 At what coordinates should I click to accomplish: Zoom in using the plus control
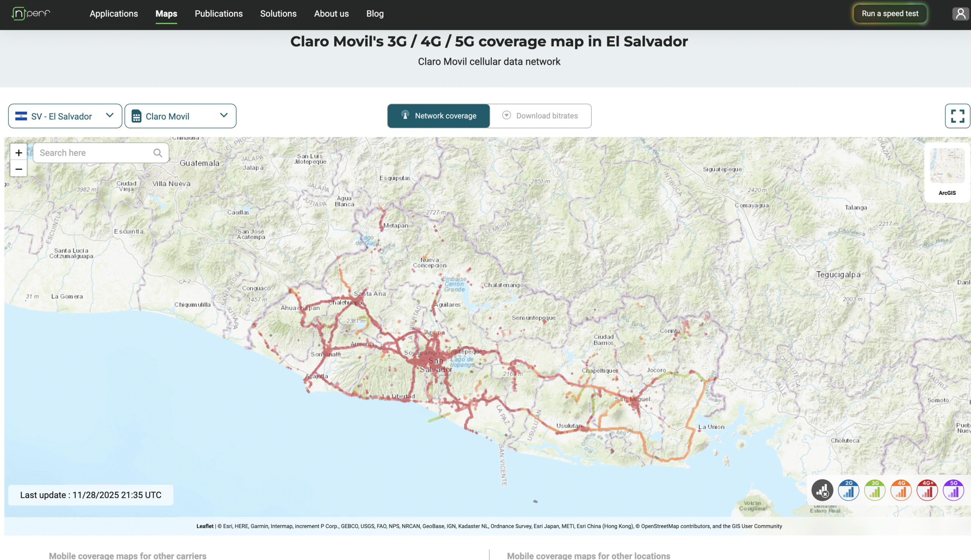[19, 152]
